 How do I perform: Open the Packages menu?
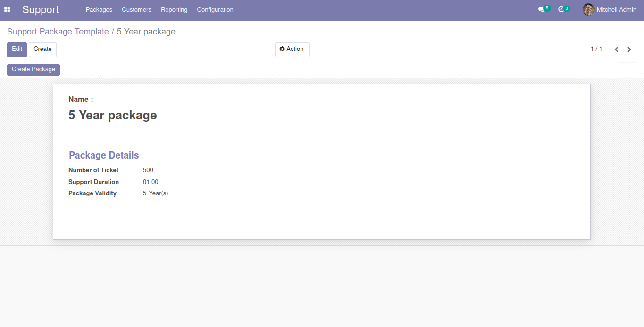99,9
